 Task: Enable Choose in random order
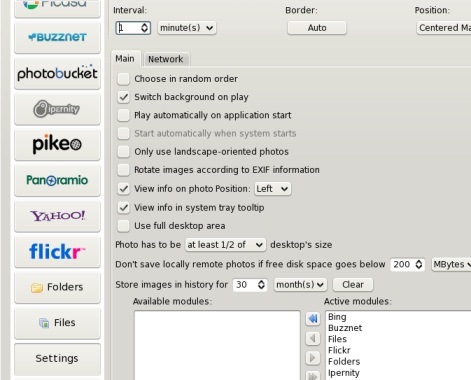123,79
